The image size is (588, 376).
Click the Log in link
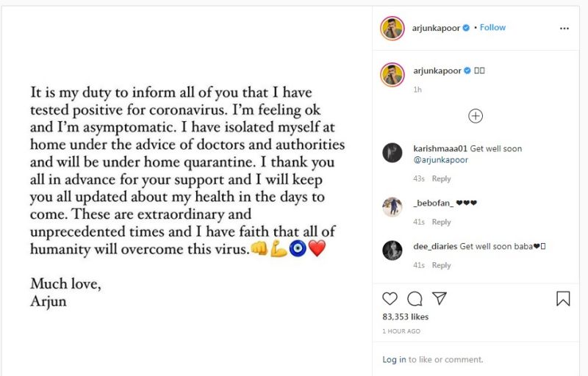pos(394,360)
